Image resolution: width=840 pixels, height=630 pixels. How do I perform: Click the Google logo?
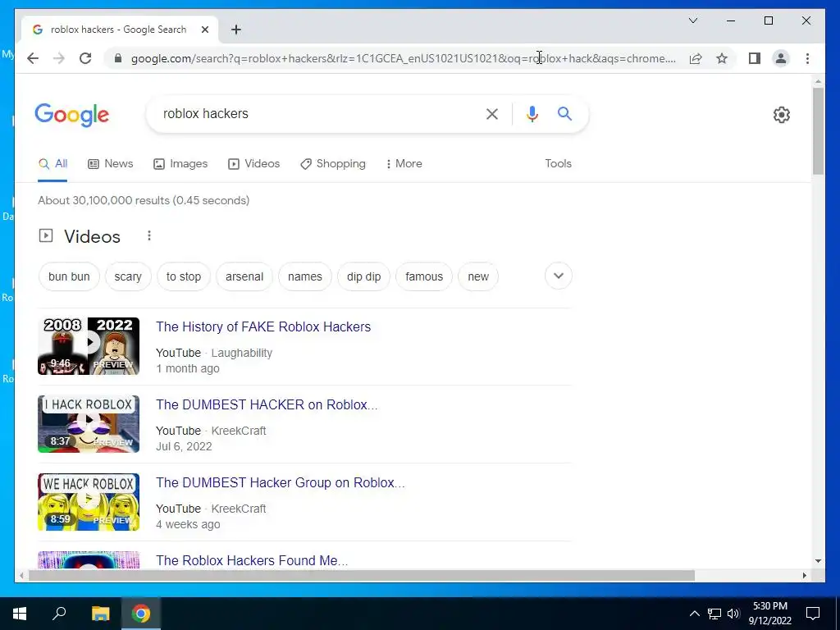[72, 115]
